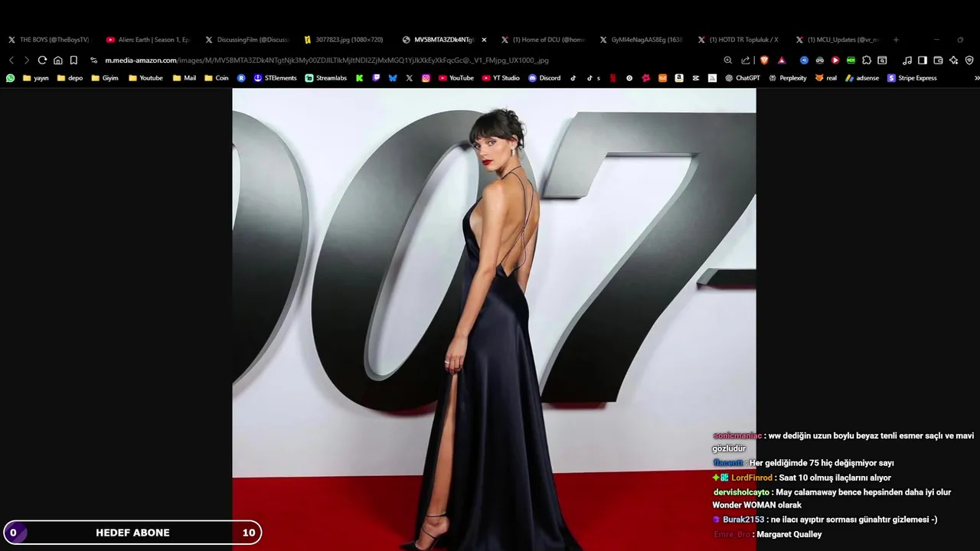The width and height of the screenshot is (980, 551).
Task: Open Brave Rewards triangle icon
Action: click(x=782, y=60)
